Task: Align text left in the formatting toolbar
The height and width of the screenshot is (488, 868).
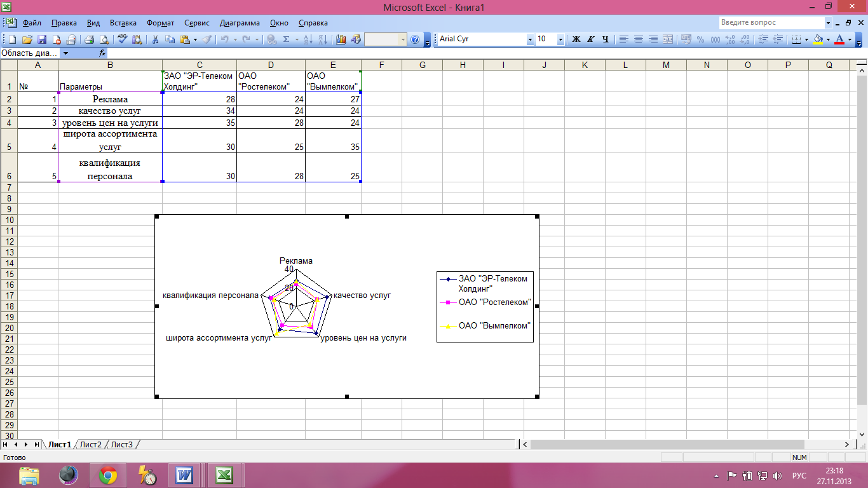Action: 624,39
